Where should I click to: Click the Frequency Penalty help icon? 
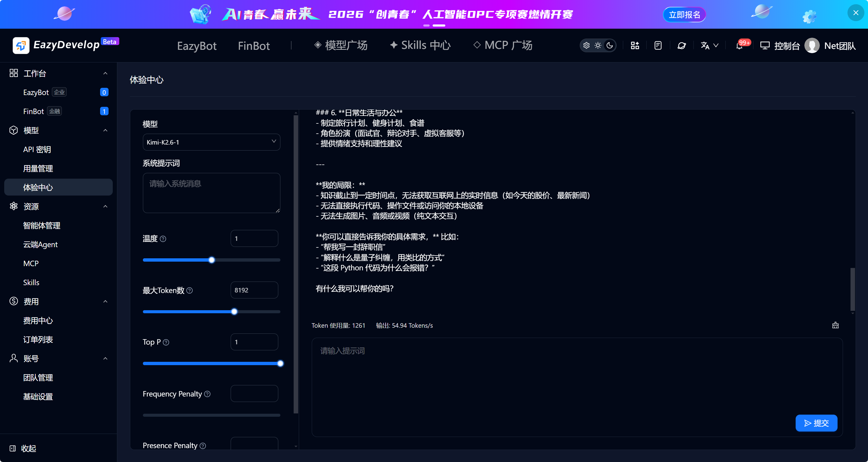(x=207, y=394)
